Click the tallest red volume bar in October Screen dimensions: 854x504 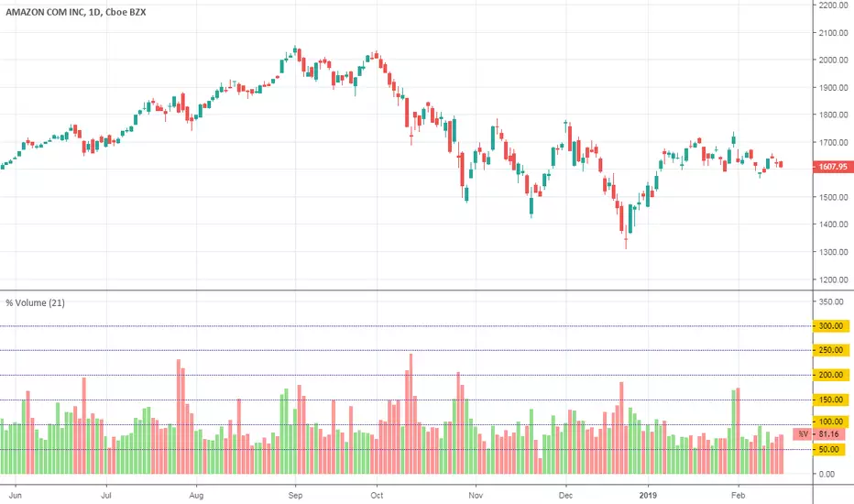(x=411, y=414)
